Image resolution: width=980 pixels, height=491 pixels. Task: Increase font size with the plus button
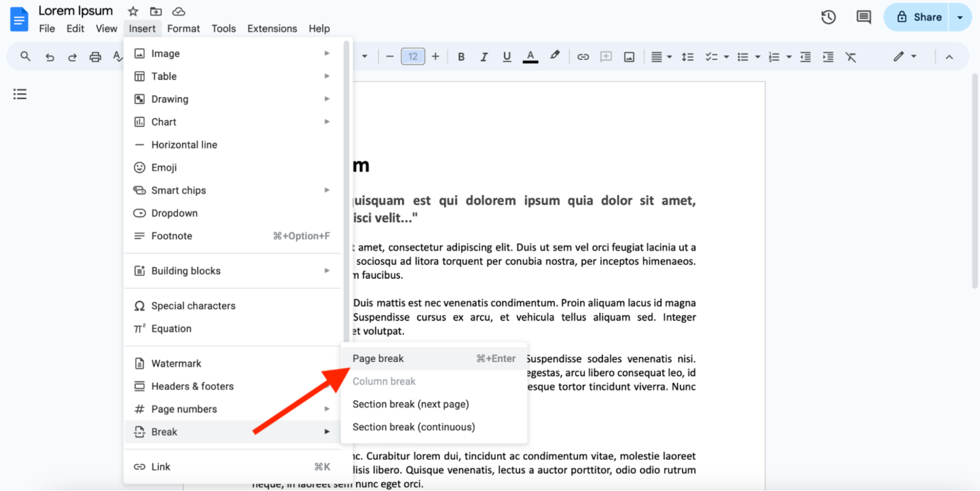(435, 56)
